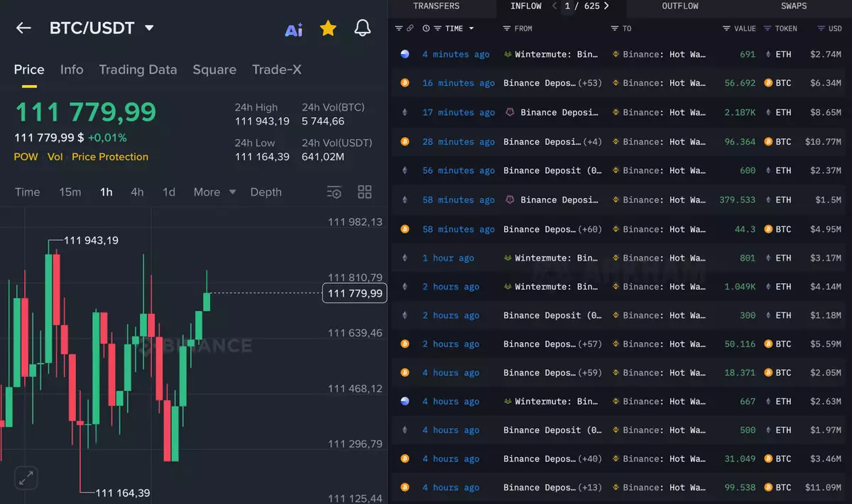The height and width of the screenshot is (504, 852).
Task: Go to next inflow page
Action: point(606,6)
